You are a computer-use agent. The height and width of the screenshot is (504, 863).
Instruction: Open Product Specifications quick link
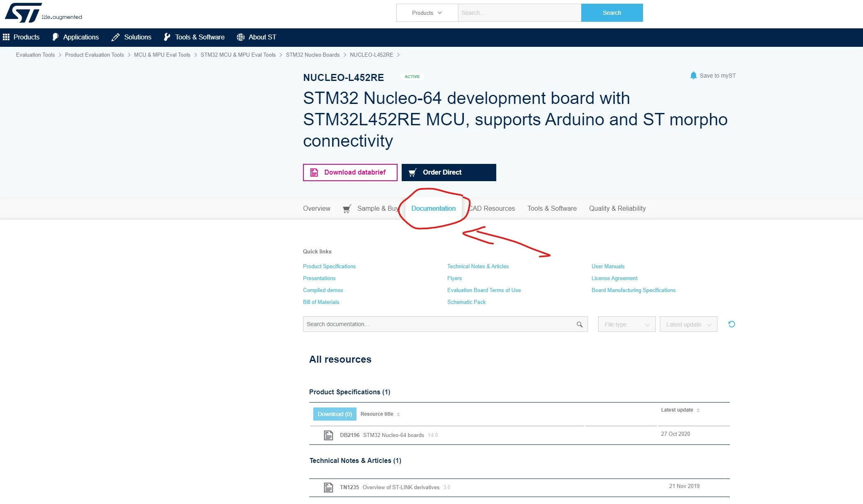point(329,267)
